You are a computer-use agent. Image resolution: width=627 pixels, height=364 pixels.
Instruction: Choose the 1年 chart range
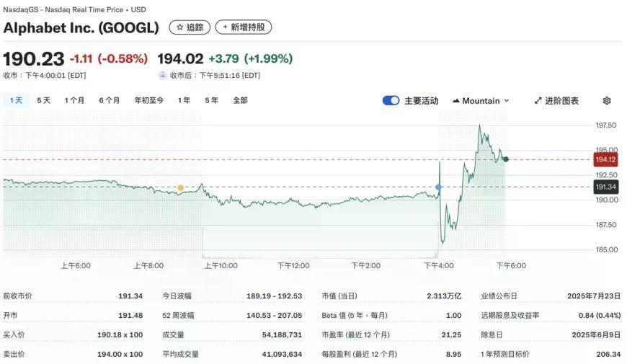coord(184,100)
